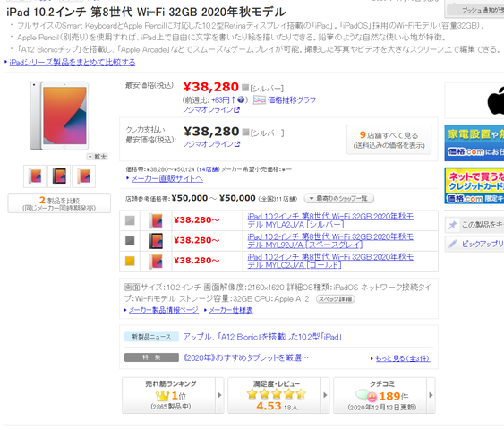Open 価格推移グラフ link
Image resolution: width=504 pixels, height=430 pixels.
coord(292,100)
